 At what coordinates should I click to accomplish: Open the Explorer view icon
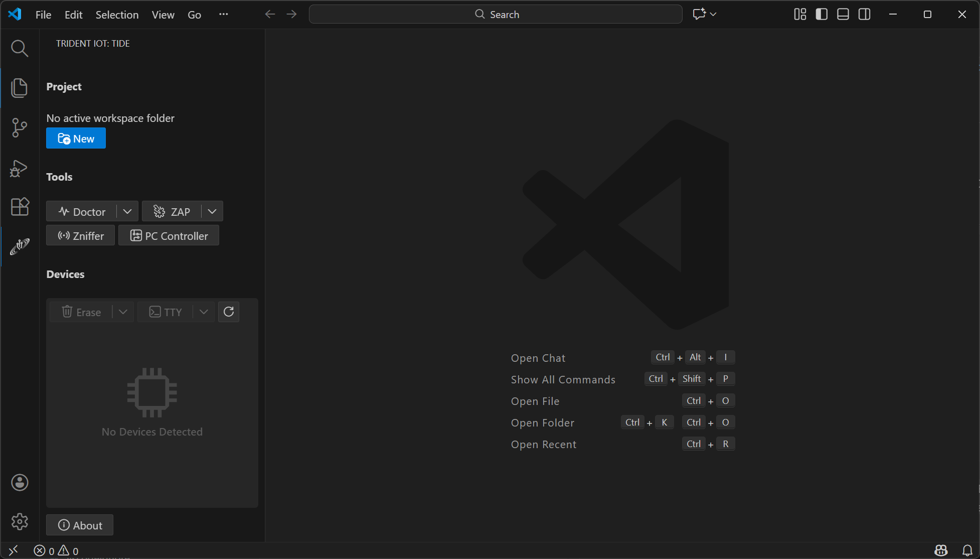coord(20,88)
